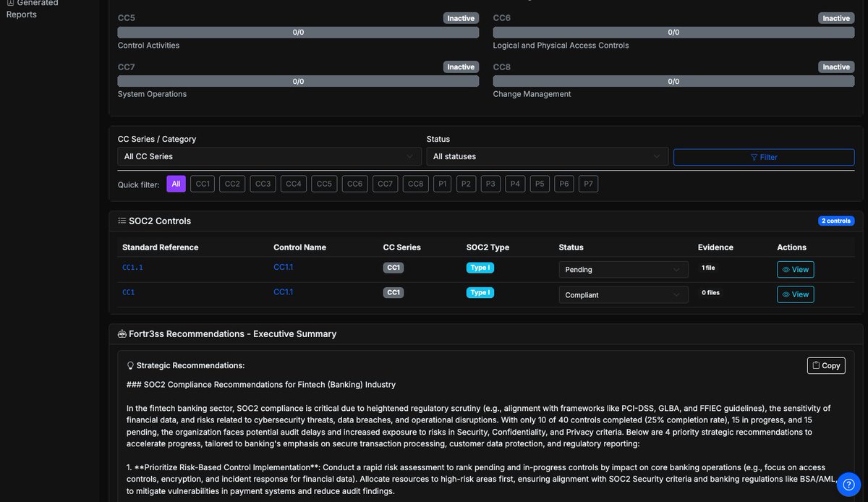The image size is (868, 502).
Task: Click the 1 file evidence count
Action: click(x=708, y=268)
